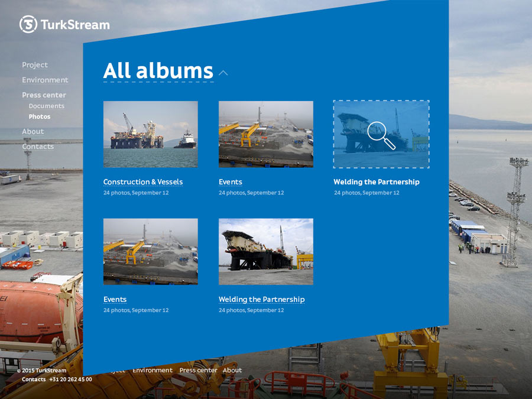Follow the About link in the footer
The width and height of the screenshot is (532, 399).
coord(232,371)
